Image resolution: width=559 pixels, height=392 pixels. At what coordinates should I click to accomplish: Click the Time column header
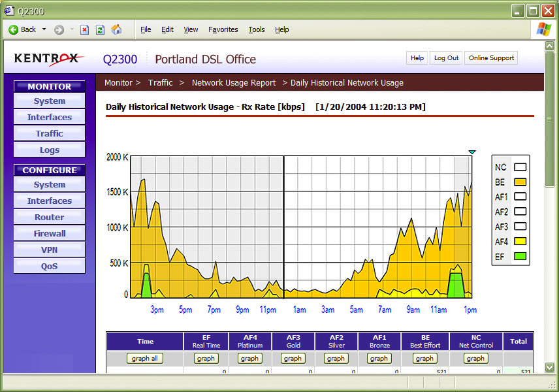(145, 341)
